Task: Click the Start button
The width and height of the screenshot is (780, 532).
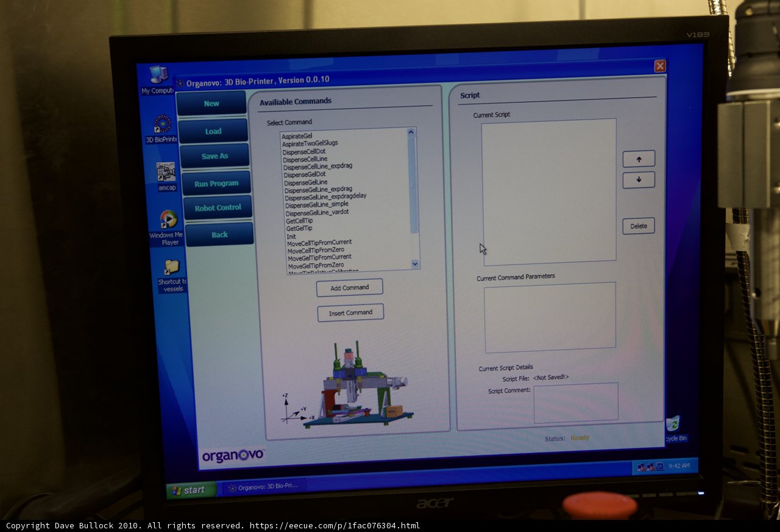Action: [x=191, y=491]
